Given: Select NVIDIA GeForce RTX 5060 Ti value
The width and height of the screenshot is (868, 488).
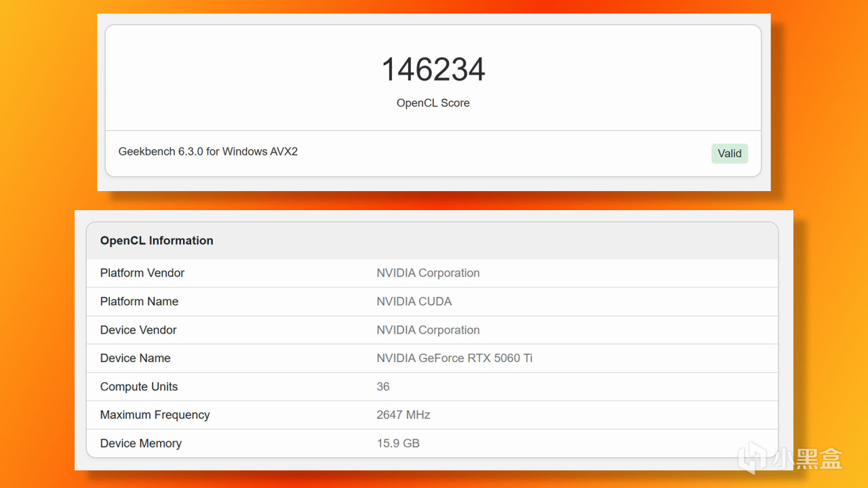Looking at the screenshot, I should tap(454, 359).
